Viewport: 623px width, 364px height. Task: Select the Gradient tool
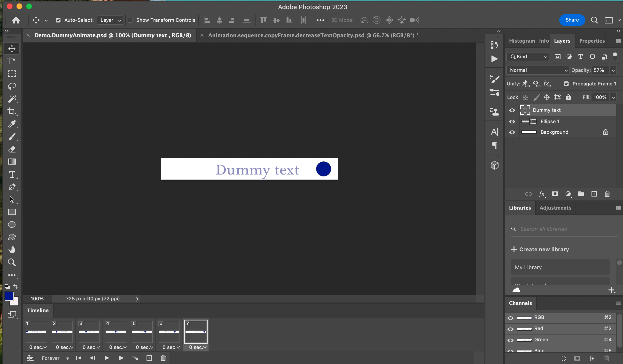12,162
